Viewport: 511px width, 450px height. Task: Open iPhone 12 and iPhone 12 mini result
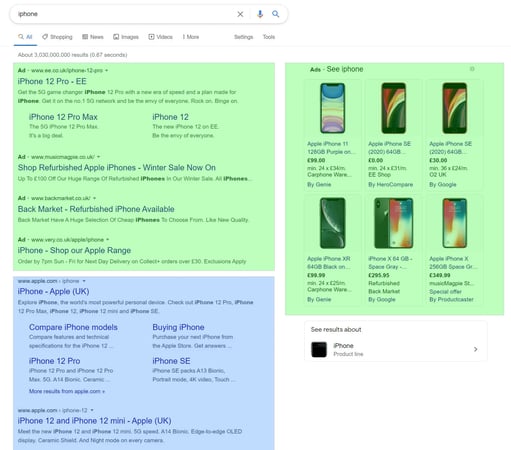coord(94,421)
